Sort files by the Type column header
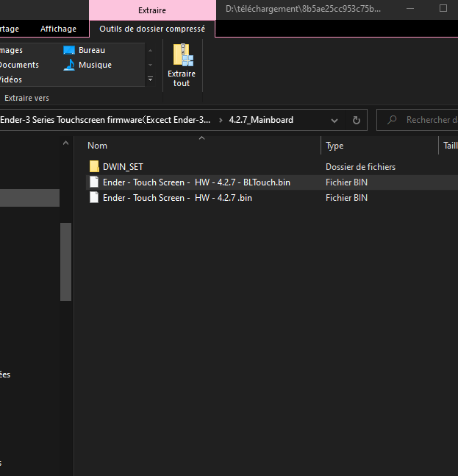The image size is (458, 476). [334, 146]
